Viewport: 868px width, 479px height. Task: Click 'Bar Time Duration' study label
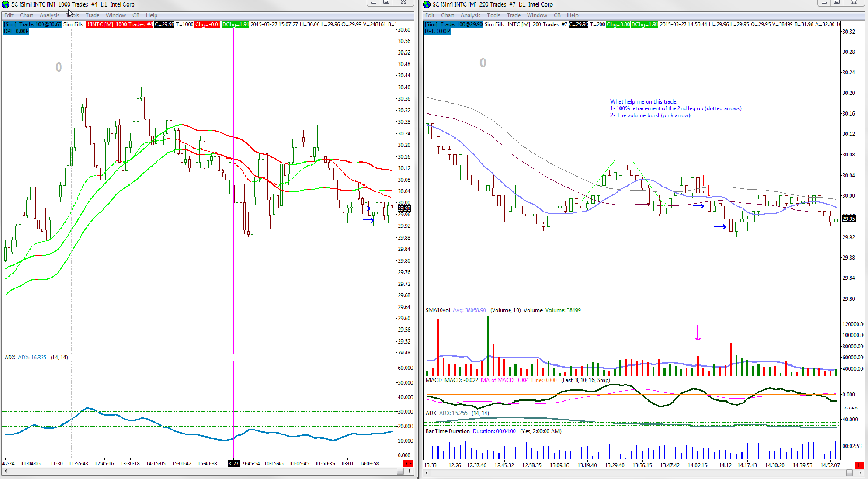pyautogui.click(x=448, y=431)
